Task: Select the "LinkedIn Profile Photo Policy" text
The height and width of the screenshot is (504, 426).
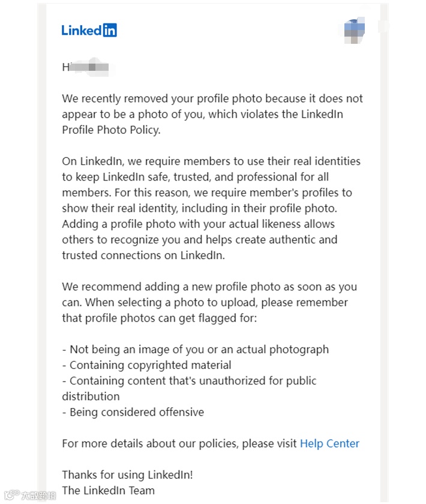Action: pyautogui.click(x=111, y=130)
